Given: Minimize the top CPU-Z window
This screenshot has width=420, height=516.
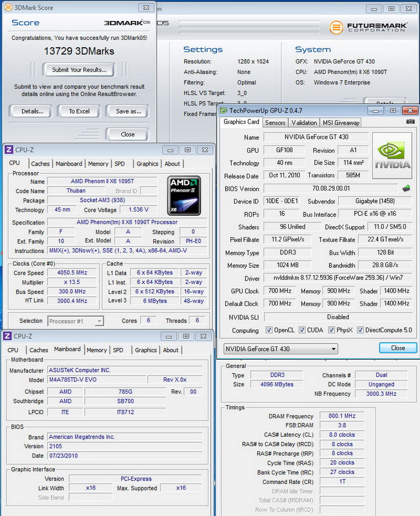Looking at the screenshot, I should coord(170,150).
